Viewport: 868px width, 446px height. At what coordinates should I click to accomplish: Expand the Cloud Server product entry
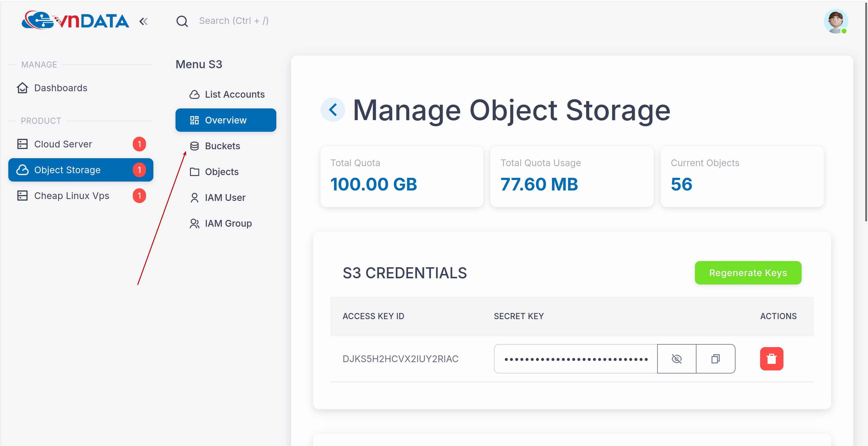(x=63, y=144)
